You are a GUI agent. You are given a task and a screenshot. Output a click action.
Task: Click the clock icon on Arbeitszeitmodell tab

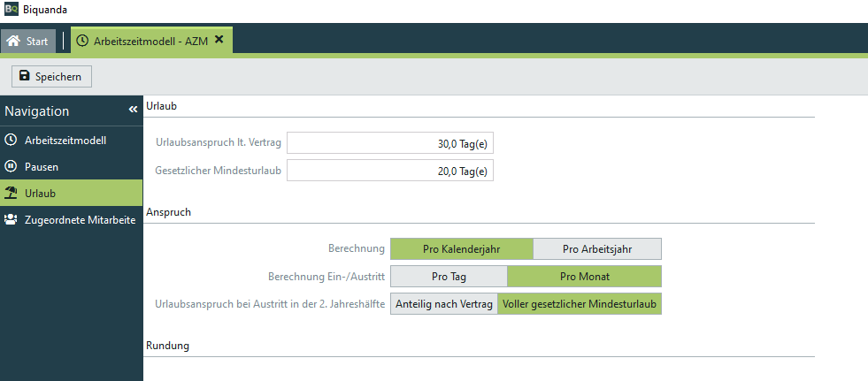tap(82, 41)
